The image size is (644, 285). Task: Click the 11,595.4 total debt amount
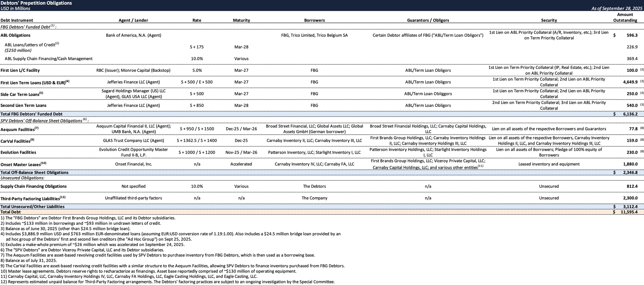pyautogui.click(x=629, y=212)
